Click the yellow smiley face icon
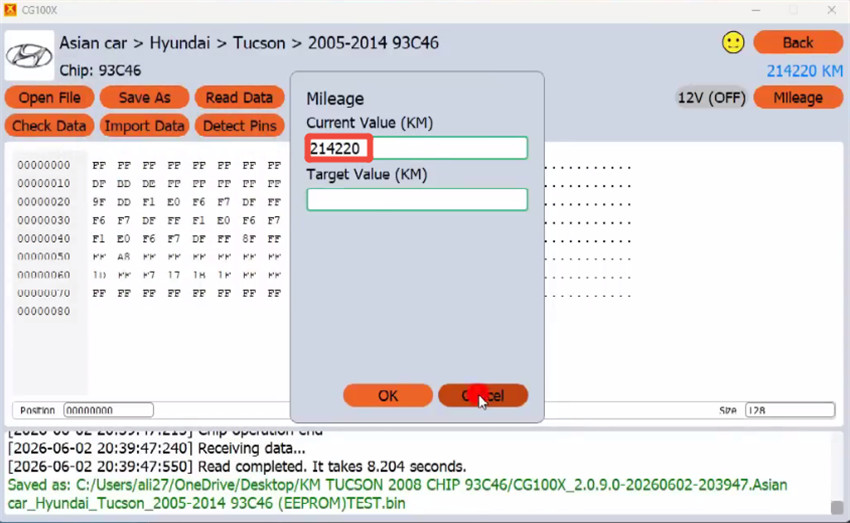 tap(733, 42)
